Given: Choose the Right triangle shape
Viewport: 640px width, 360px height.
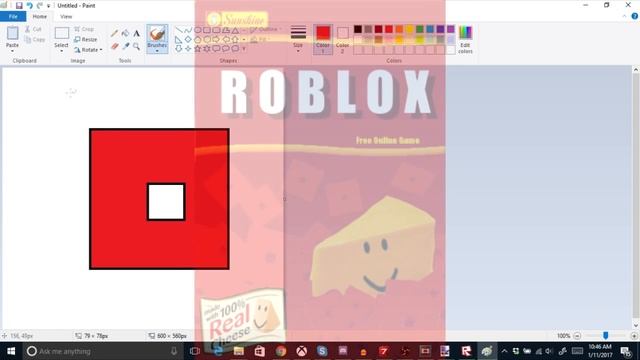Looking at the screenshot, I should pos(178,40).
